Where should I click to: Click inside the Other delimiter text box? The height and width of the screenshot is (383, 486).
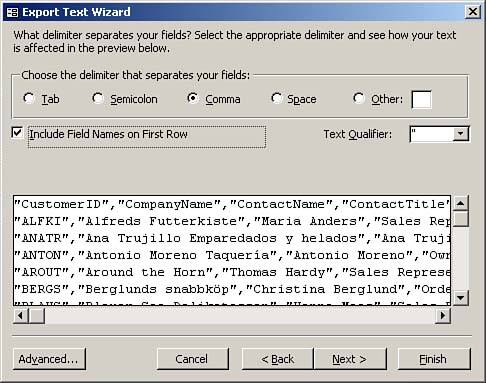point(422,99)
